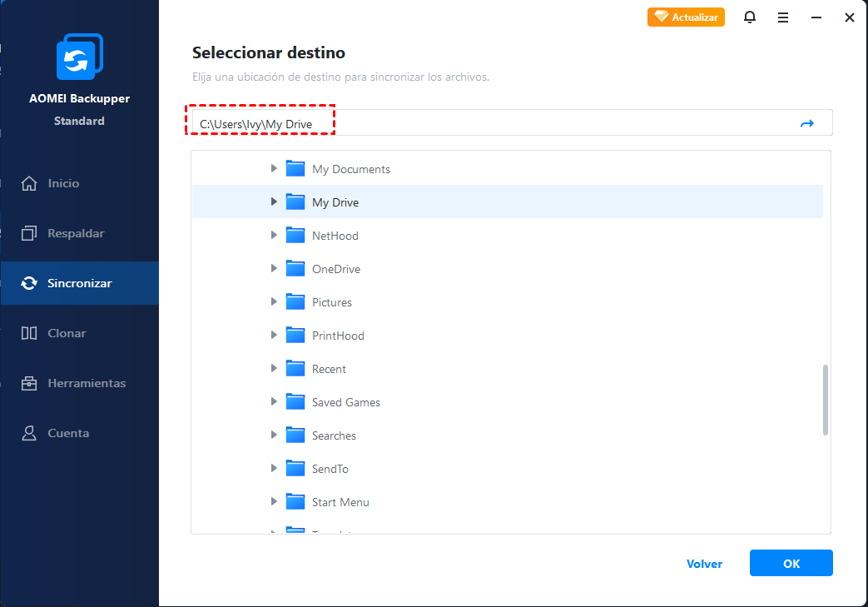This screenshot has height=607, width=868.
Task: Open Herramientas in the sidebar
Action: coord(86,383)
